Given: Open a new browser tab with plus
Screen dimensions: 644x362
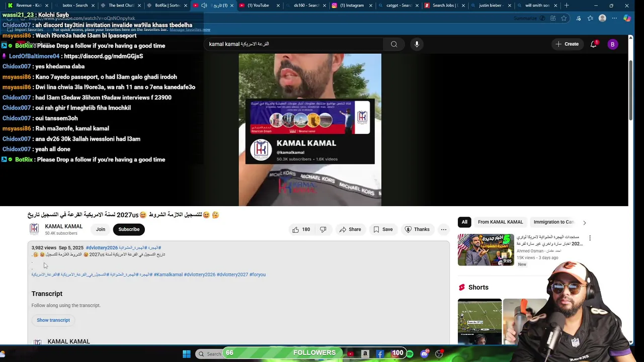Looking at the screenshot, I should [x=567, y=6].
